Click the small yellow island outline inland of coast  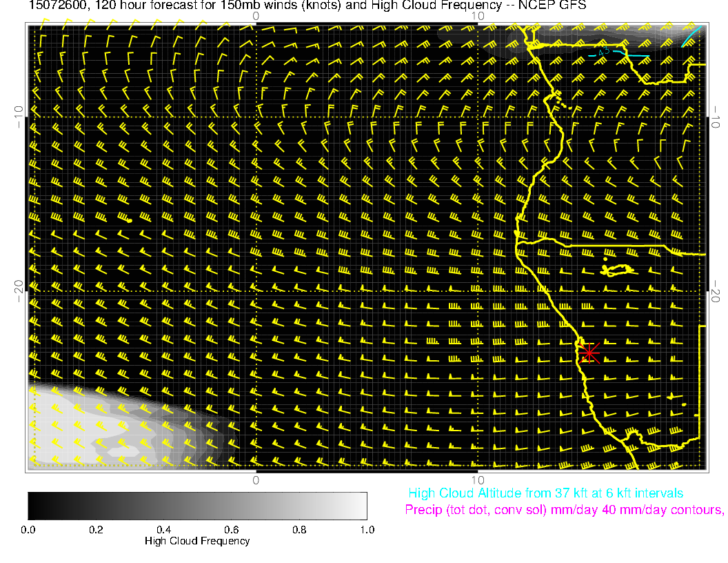[x=617, y=270]
